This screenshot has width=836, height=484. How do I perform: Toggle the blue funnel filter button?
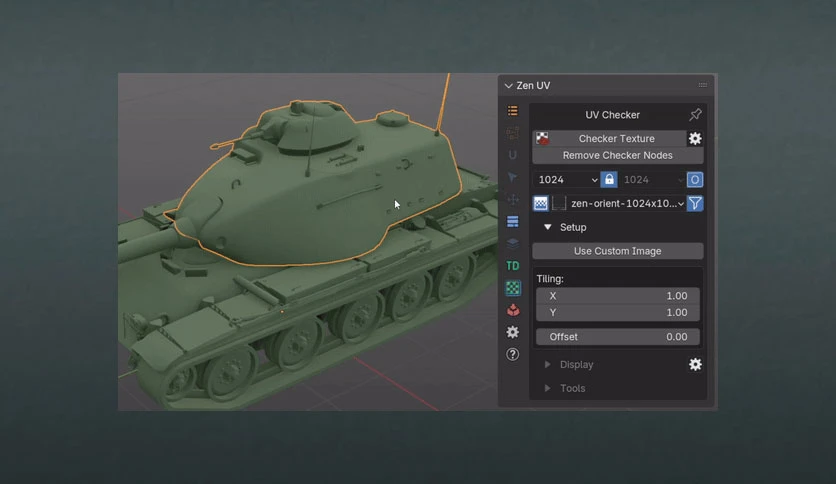pos(695,203)
